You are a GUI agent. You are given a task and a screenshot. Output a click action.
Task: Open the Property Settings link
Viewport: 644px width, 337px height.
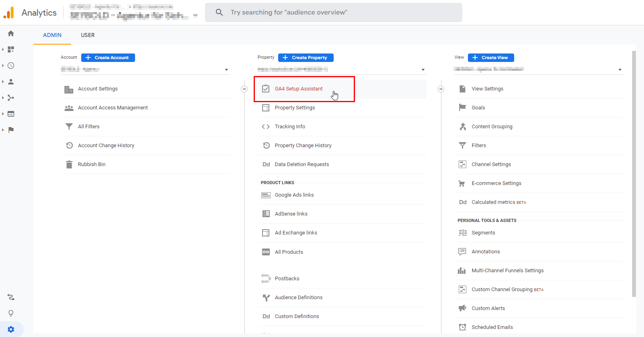pos(295,108)
